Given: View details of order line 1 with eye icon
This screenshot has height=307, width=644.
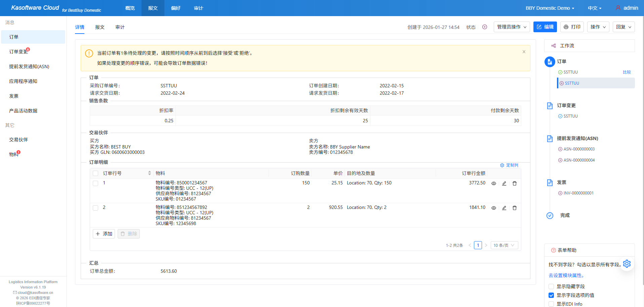Looking at the screenshot, I should pyautogui.click(x=493, y=183).
